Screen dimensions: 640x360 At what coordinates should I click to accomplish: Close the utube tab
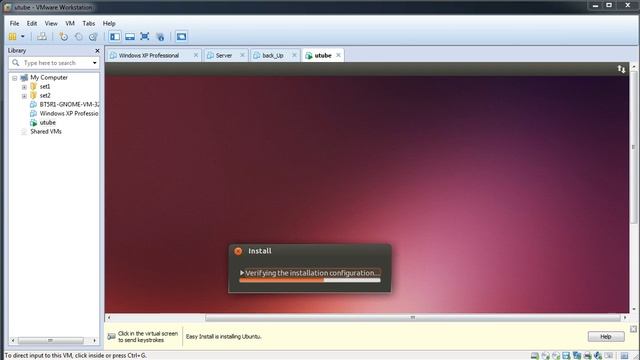pyautogui.click(x=338, y=55)
